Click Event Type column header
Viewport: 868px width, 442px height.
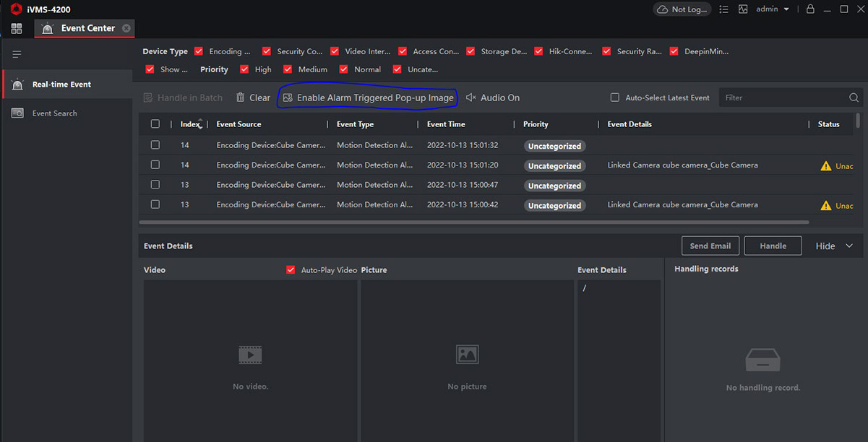point(355,124)
